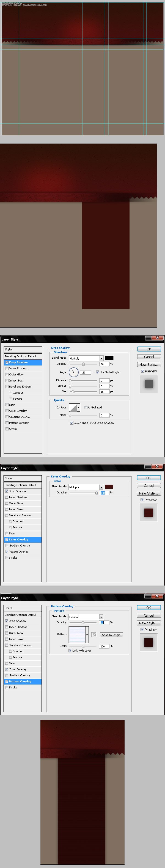165x868 pixels.
Task: Select highlighted Pattern Overlay row in Pattern Overlay dialog
Action: 23,681
